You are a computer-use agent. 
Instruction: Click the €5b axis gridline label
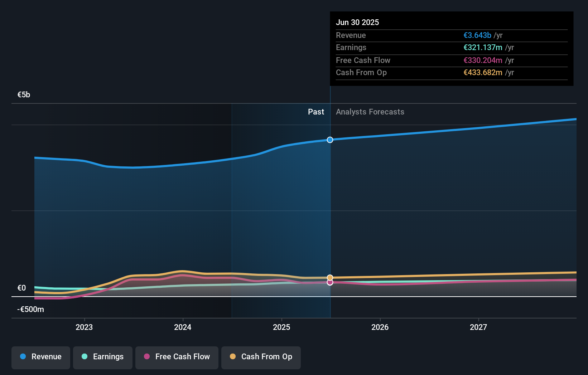coord(23,94)
